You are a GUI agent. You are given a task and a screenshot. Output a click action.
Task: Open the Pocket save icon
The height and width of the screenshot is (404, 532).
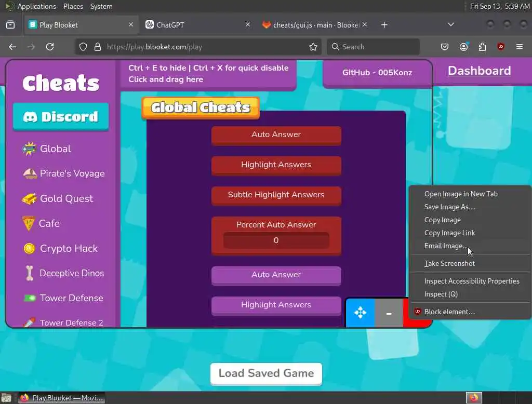coord(445,47)
